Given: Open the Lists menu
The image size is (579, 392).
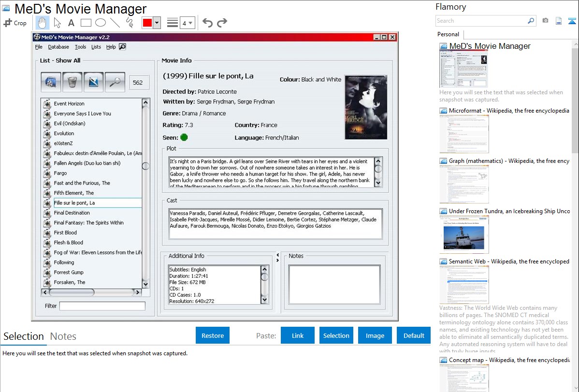Looking at the screenshot, I should point(96,47).
